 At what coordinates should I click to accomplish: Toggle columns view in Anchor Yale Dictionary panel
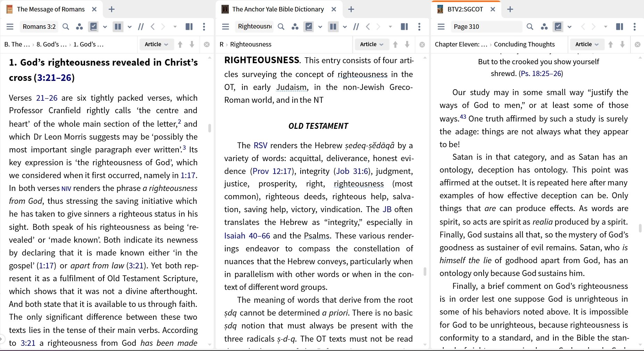[x=333, y=27]
